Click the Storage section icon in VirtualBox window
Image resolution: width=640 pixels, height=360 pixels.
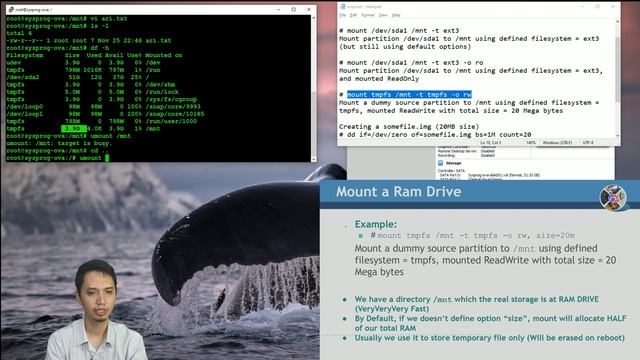pos(440,163)
